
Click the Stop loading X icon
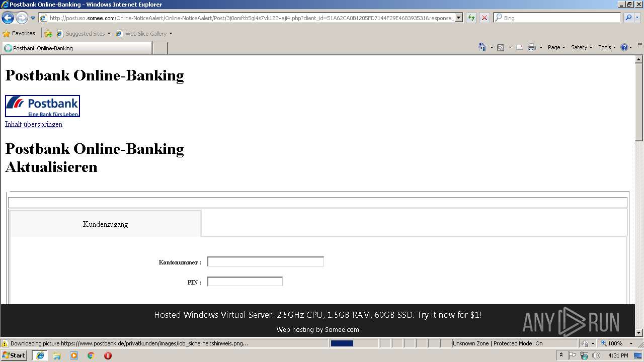tap(484, 18)
